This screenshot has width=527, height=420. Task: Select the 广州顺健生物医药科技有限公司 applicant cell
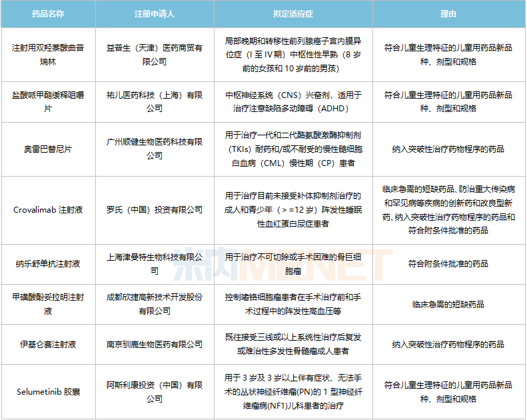(155, 149)
